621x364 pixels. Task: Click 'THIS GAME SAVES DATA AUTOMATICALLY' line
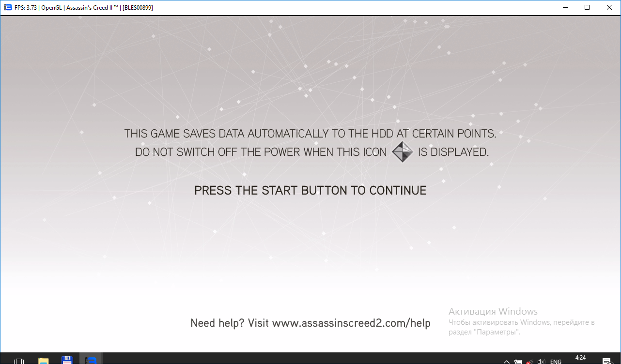(310, 134)
